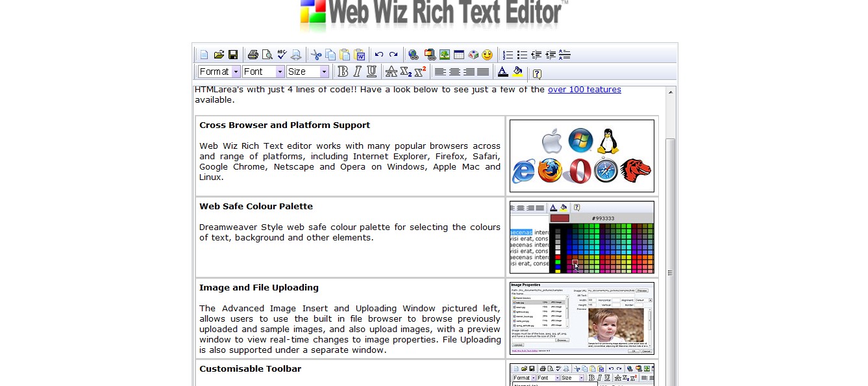Insert a table using the table icon
868x386 pixels.
pos(458,55)
